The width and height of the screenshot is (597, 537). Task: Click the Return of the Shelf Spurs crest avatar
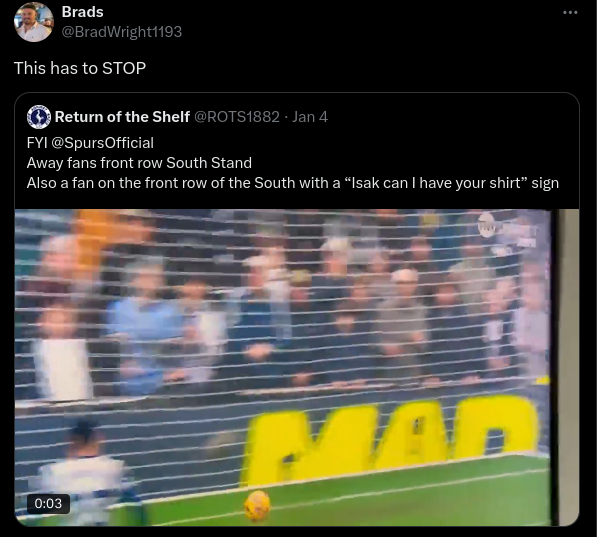coord(38,117)
